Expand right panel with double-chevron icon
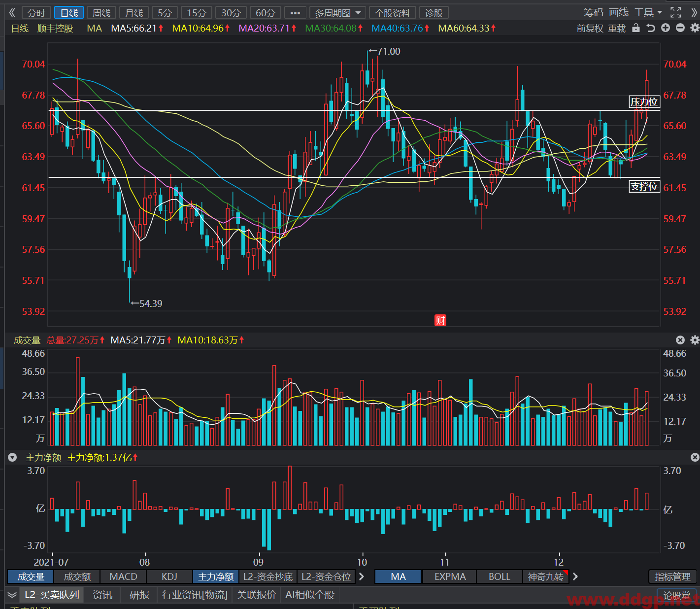 coord(694,13)
